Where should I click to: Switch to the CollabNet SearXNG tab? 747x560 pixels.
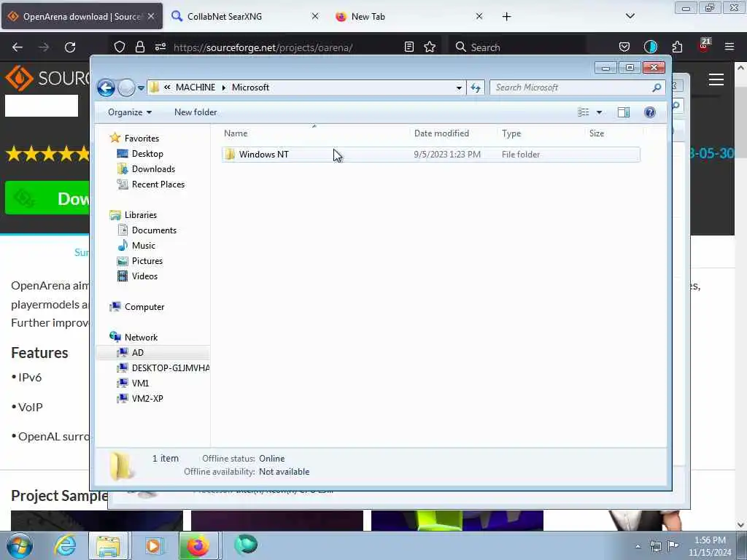[x=224, y=17]
